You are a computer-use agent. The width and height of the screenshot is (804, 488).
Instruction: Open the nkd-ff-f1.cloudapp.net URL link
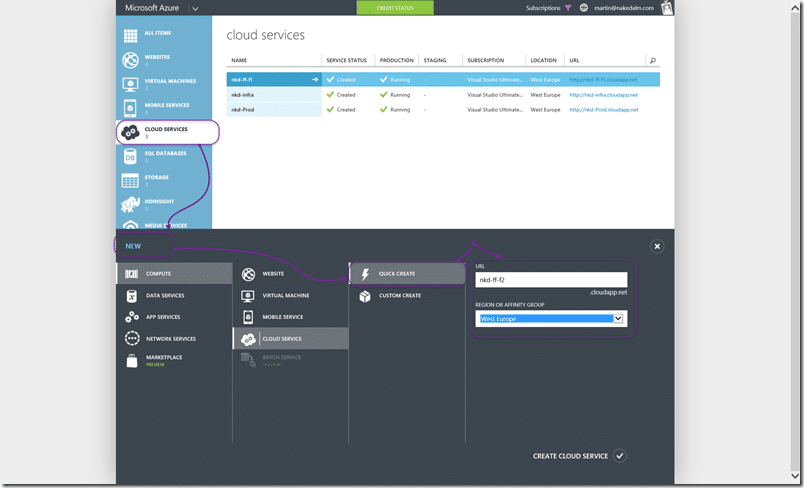(604, 80)
